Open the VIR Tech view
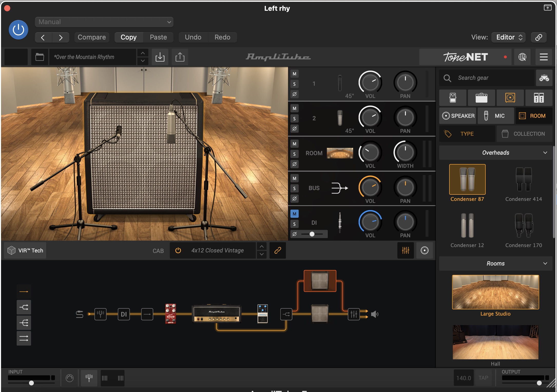 click(25, 250)
